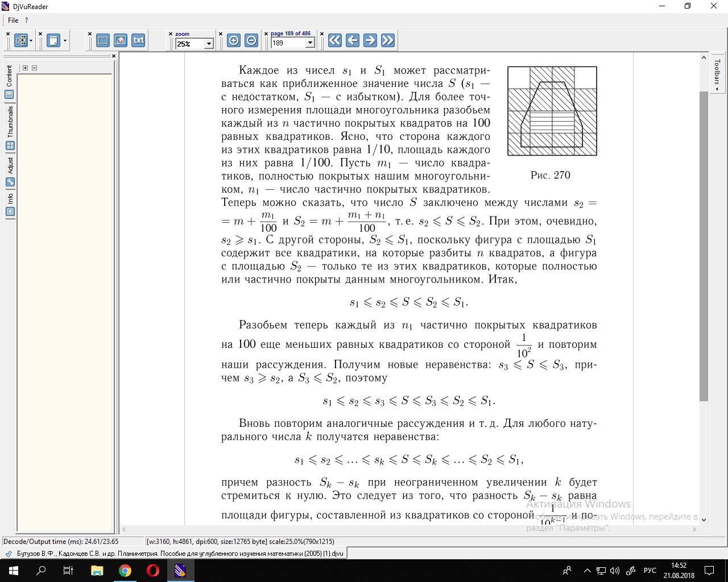
Task: Go to the previous page
Action: tap(353, 40)
